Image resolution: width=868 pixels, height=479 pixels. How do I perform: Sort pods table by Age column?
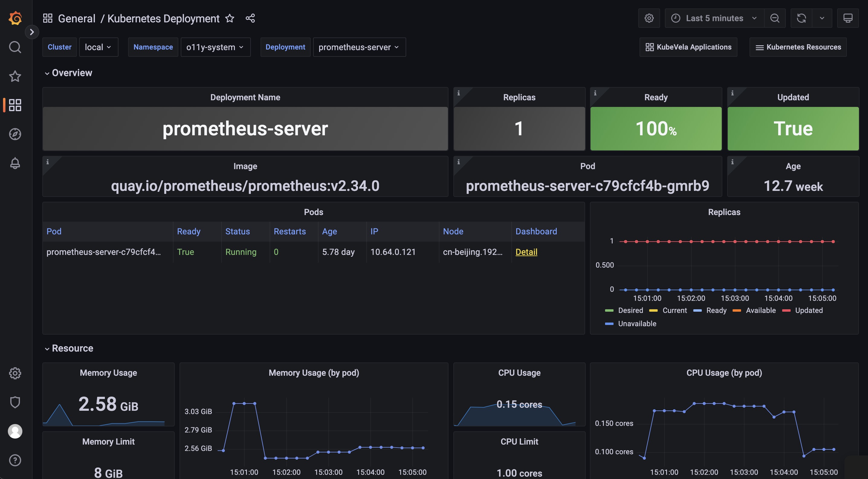coord(329,231)
